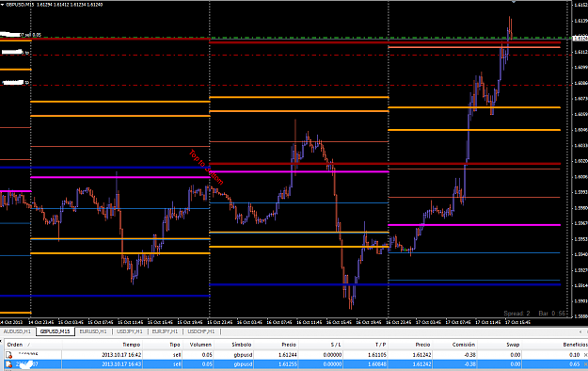
Task: Click the 'sell 0.05' order line label on chart
Action: (33, 35)
